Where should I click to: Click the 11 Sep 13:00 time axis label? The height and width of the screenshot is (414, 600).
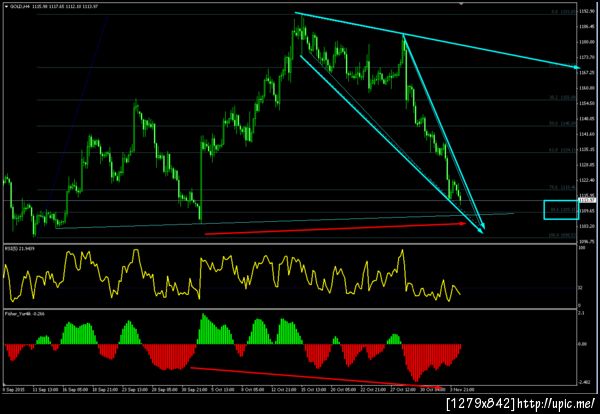pos(46,390)
